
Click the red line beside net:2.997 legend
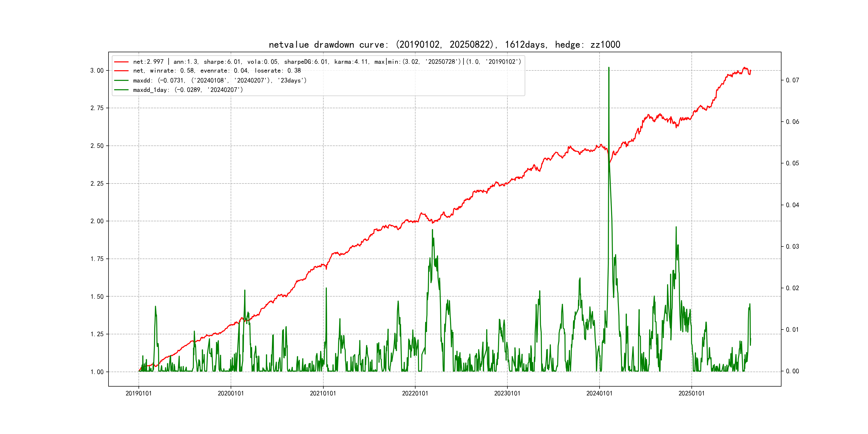tap(121, 62)
